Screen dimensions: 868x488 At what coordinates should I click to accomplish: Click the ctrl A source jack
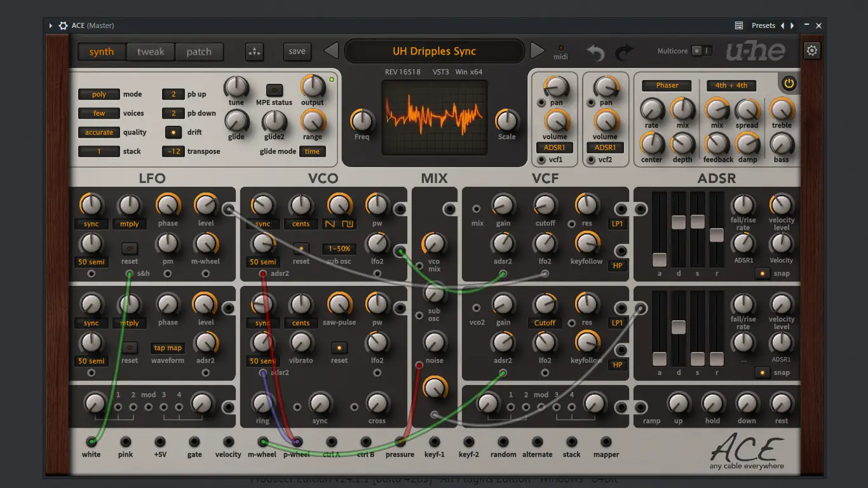pos(332,442)
